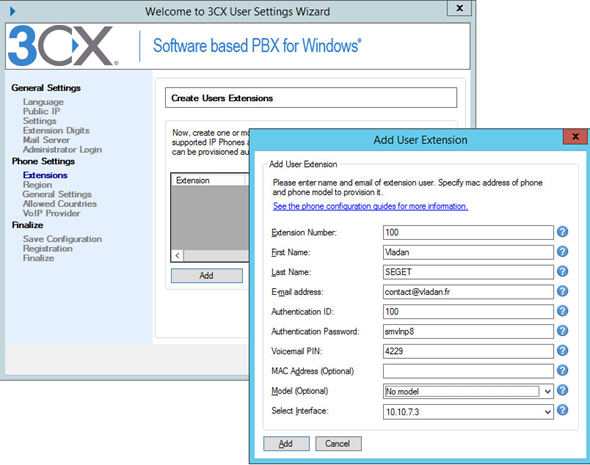Cancel the Add User Extension dialog
Screen dimensions: 590x465
coord(338,444)
